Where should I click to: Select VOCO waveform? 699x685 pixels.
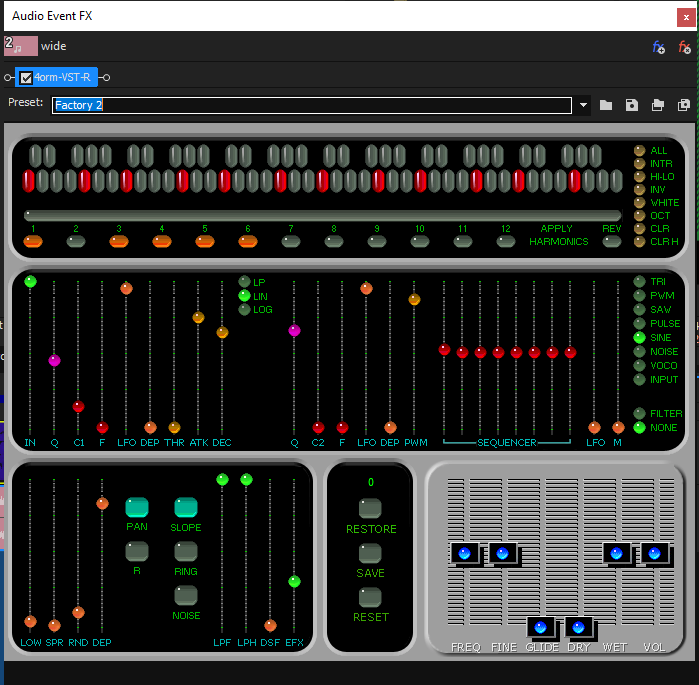click(x=639, y=365)
